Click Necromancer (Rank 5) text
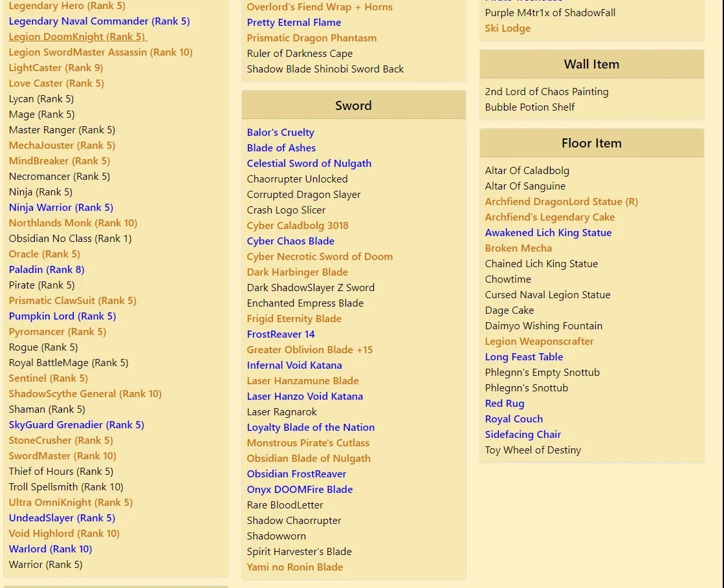This screenshot has height=588, width=724. 60,177
